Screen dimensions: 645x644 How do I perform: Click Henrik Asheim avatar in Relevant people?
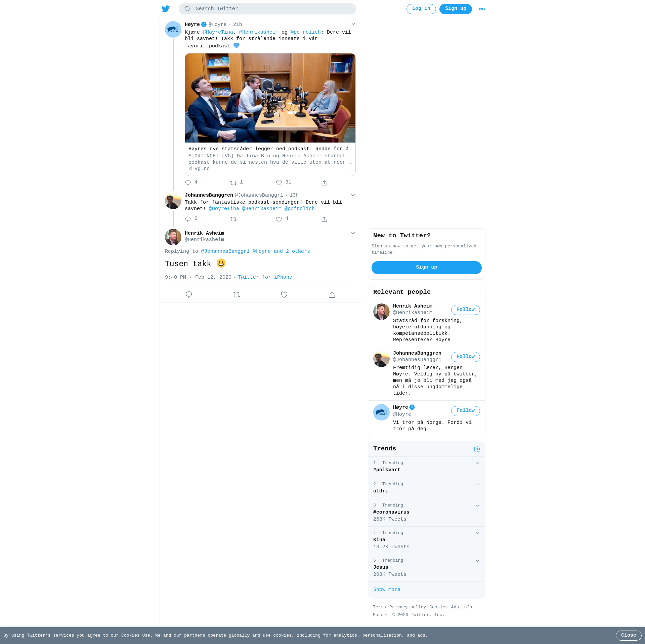point(381,312)
